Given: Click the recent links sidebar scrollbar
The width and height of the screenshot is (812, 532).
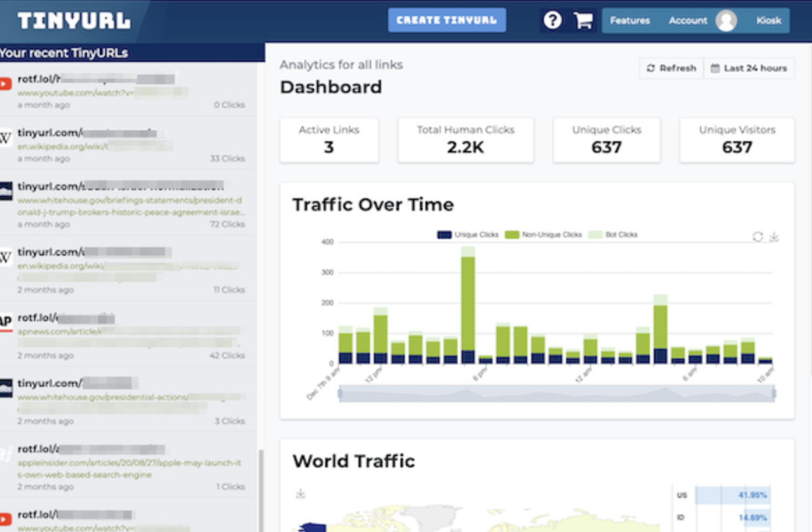Looking at the screenshot, I should pos(260,490).
